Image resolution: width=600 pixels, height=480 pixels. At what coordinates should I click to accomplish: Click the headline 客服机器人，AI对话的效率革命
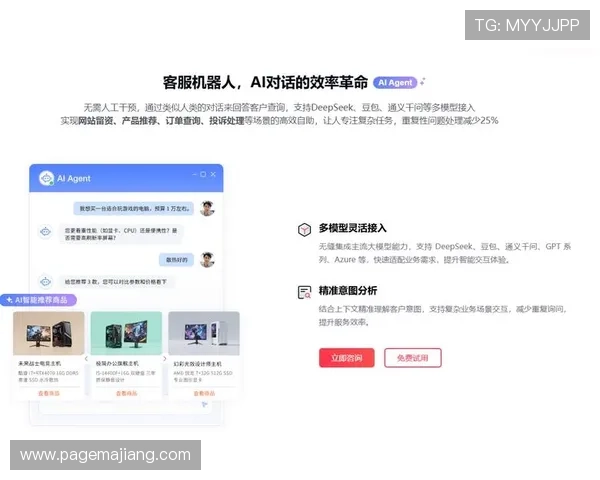265,82
